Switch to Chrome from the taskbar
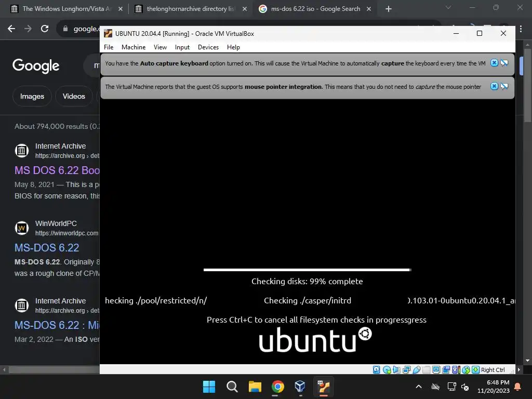Screen dimensions: 532x399 pos(278,387)
